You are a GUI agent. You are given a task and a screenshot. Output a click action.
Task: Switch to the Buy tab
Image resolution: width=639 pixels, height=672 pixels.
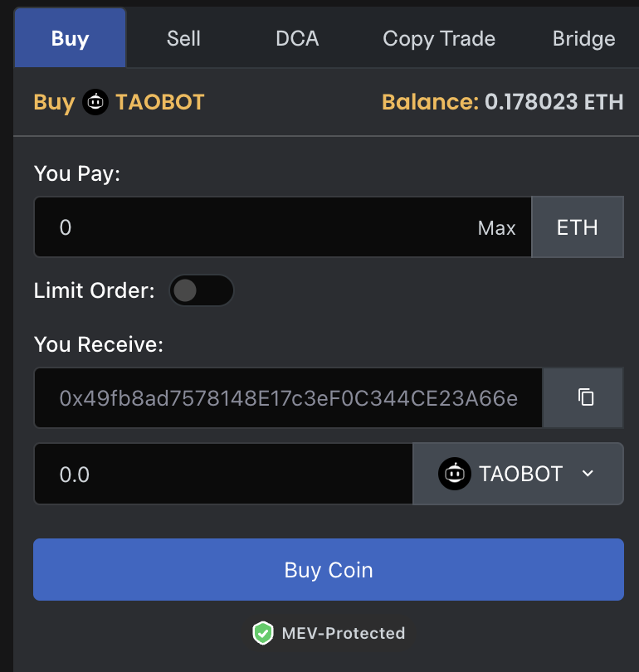click(x=70, y=38)
